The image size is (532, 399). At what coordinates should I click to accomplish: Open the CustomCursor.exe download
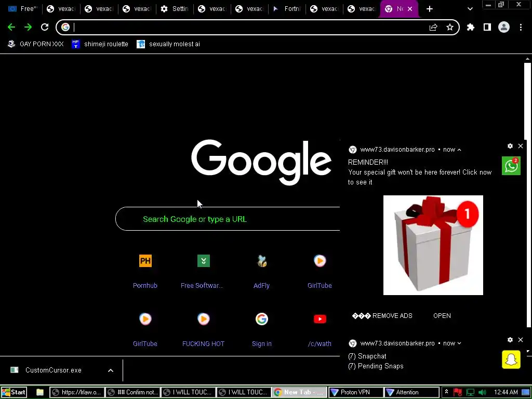point(54,370)
